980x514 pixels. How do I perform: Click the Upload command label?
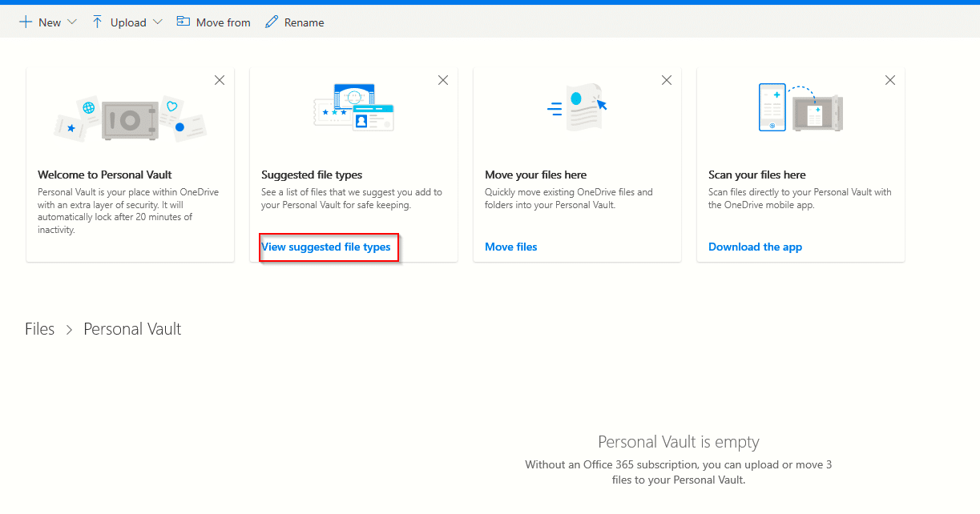click(128, 22)
